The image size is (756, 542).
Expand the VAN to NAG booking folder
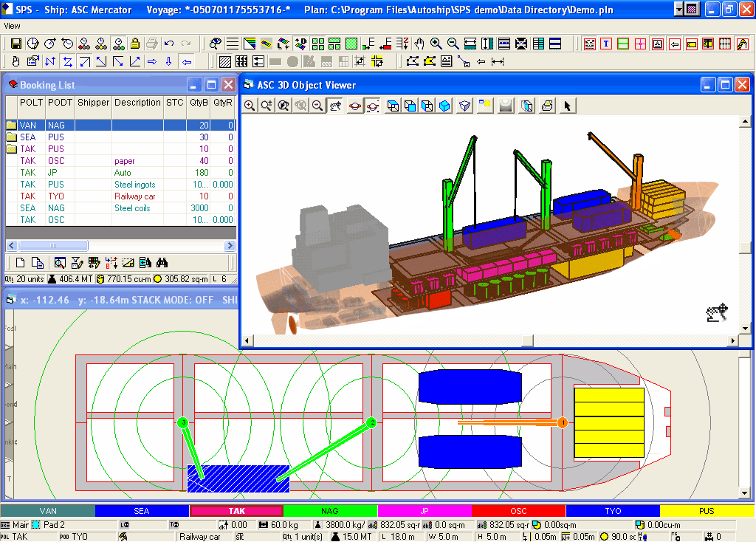tap(11, 126)
